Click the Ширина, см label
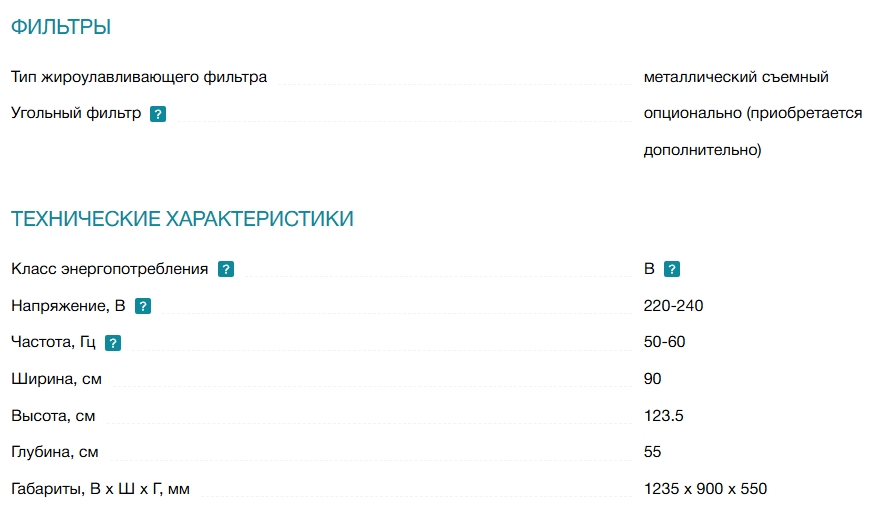The image size is (882, 518). coord(56,379)
